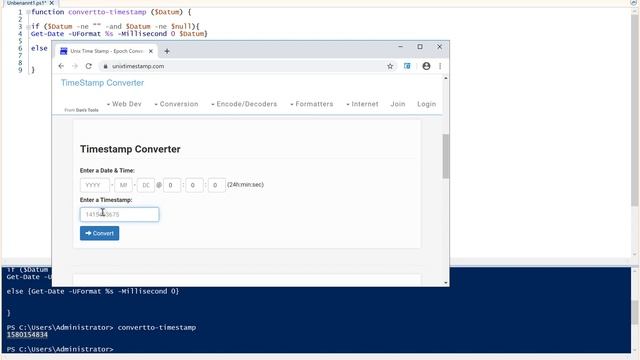Click the browser scrollbar down arrow
The image size is (640, 360).
click(446, 282)
